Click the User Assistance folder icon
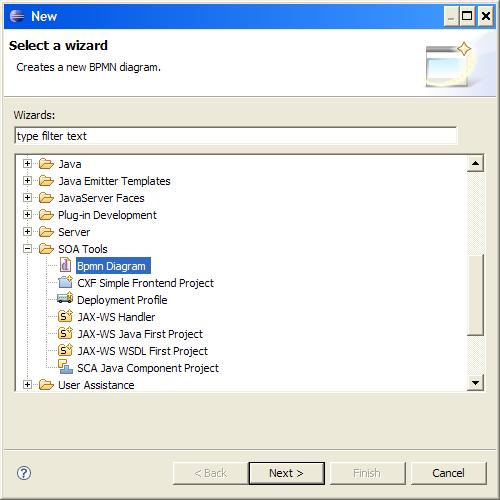 (46, 385)
